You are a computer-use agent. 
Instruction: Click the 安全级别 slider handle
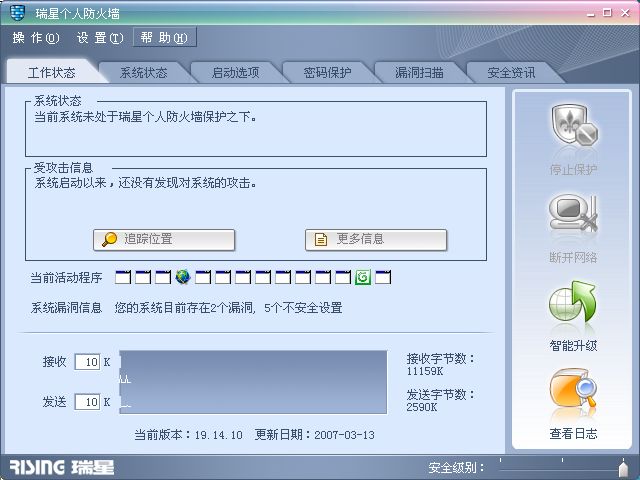[623, 468]
